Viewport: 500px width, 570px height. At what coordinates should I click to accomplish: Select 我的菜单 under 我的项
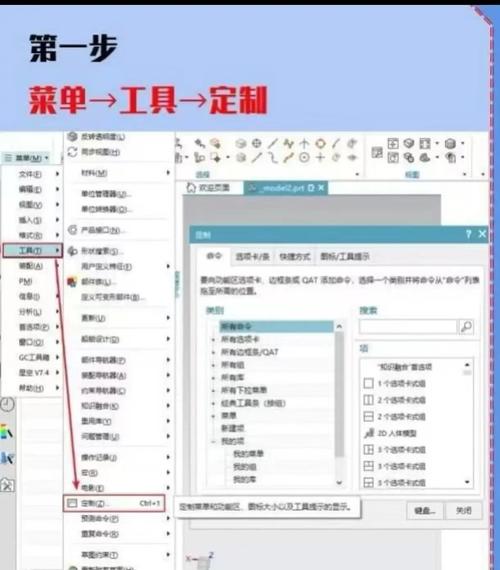click(248, 454)
